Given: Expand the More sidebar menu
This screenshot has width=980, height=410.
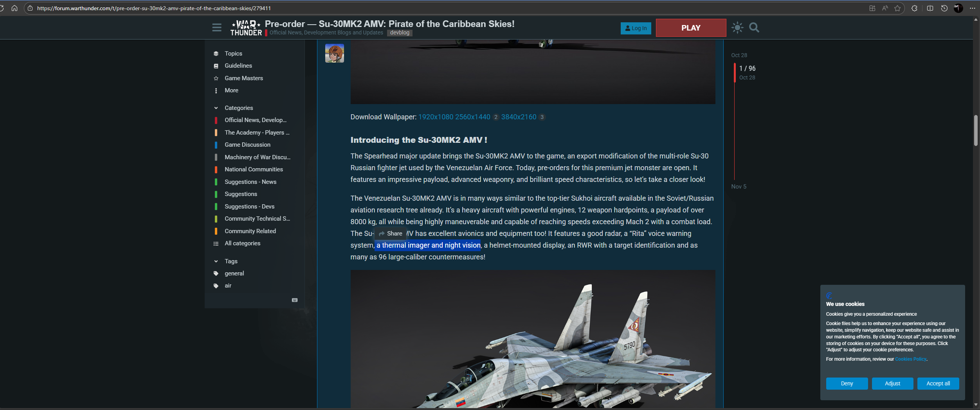Looking at the screenshot, I should (x=231, y=90).
